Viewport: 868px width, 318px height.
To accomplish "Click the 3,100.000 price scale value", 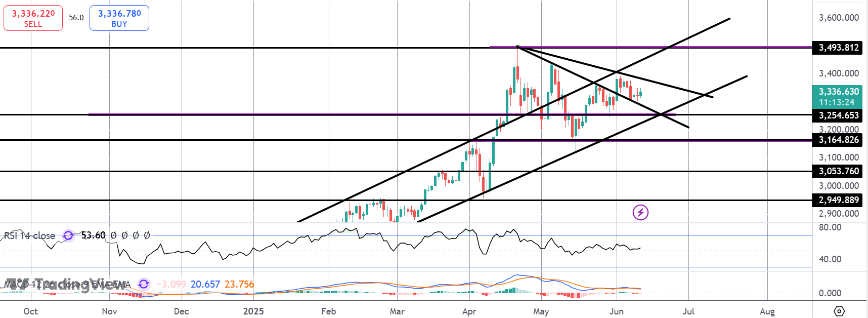I will pyautogui.click(x=839, y=157).
